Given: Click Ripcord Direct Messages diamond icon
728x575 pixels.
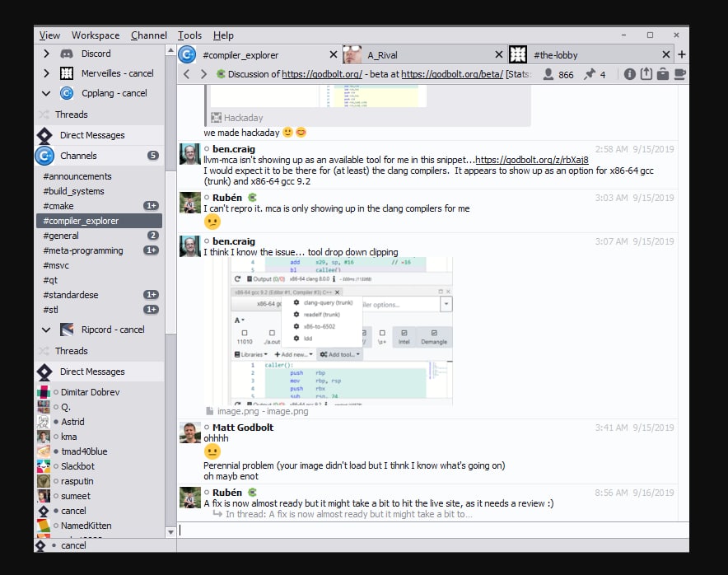Looking at the screenshot, I should click(44, 372).
